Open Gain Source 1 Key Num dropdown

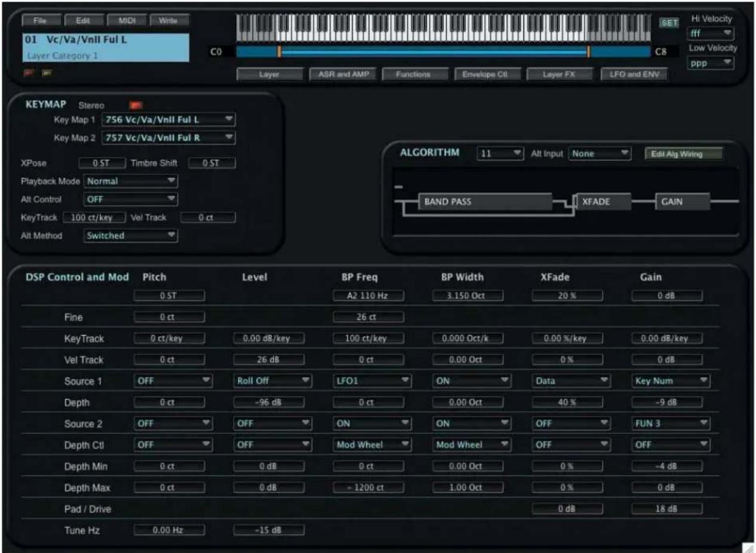671,380
